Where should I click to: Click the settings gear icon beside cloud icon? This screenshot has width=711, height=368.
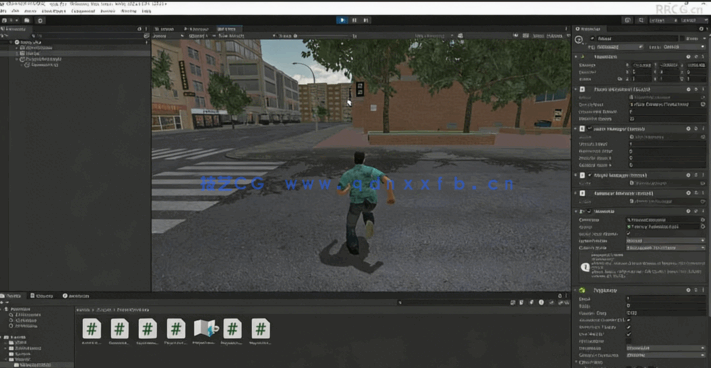pyautogui.click(x=40, y=20)
